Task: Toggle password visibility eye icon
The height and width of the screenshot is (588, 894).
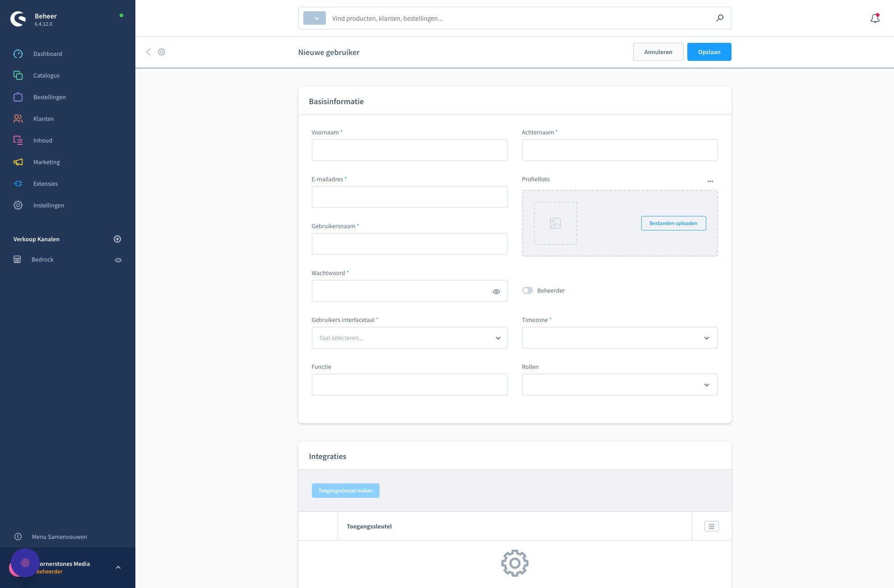Action: pos(496,292)
